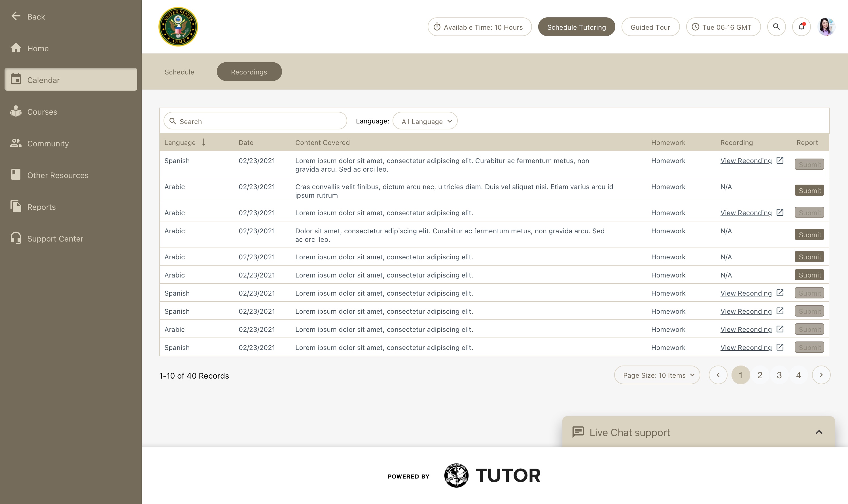Click the Live Chat message icon

coord(578,432)
